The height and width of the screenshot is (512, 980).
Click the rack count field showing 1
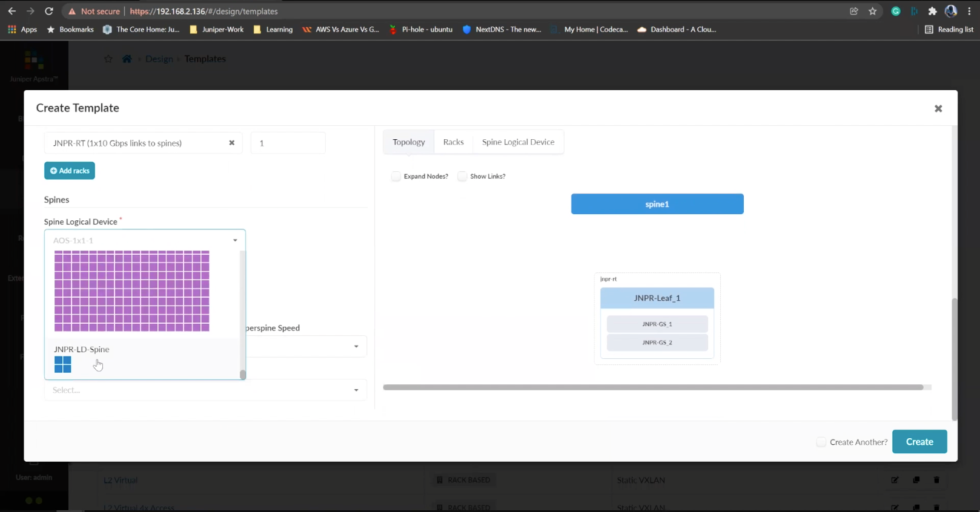288,143
